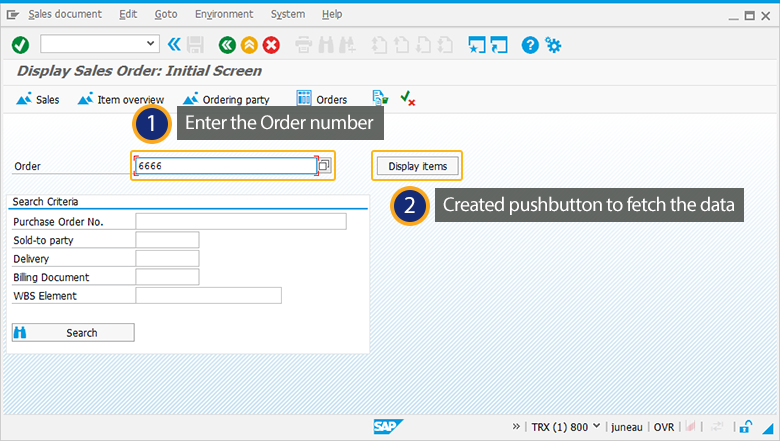Click the lock icon in status bar
The image size is (780, 441).
745,427
